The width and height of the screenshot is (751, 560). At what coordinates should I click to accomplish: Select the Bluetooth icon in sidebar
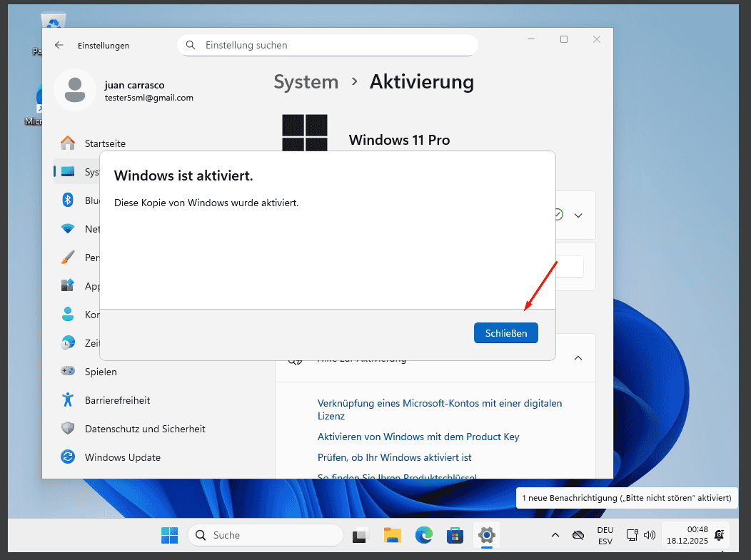point(68,200)
